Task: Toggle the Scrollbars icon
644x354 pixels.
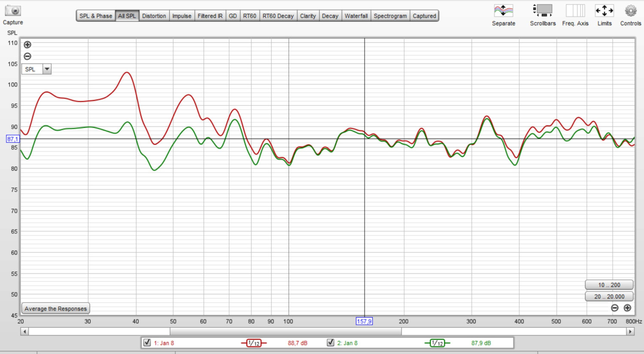Action: click(x=543, y=11)
